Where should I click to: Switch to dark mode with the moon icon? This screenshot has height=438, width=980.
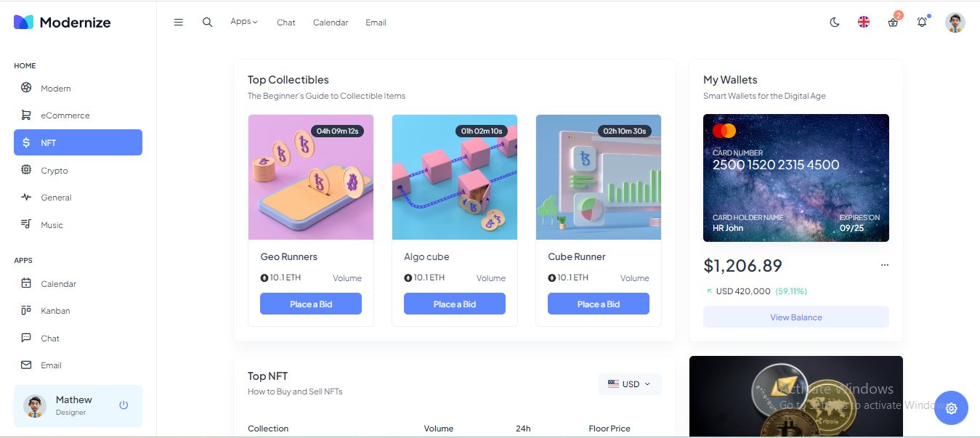click(835, 23)
